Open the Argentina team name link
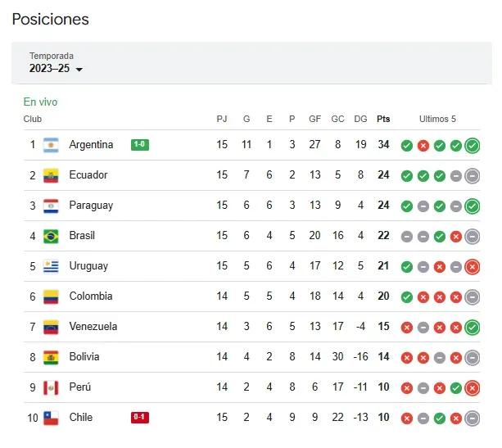Viewport: 502px width, 448px height. tap(91, 145)
